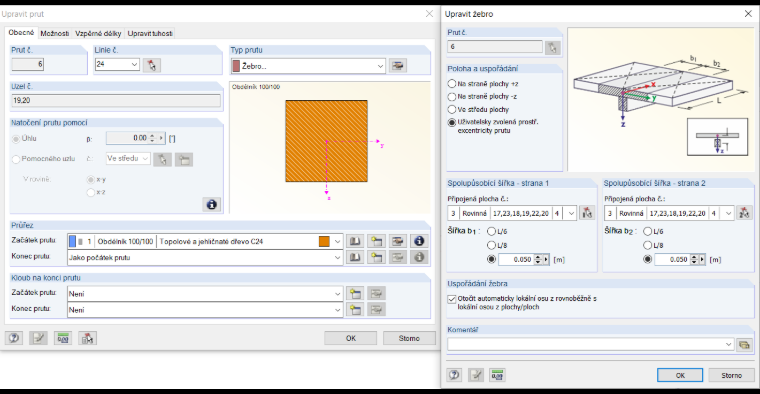This screenshot has width=760, height=394.
Task: Create new cross-section for Konec prutu
Action: [x=376, y=257]
